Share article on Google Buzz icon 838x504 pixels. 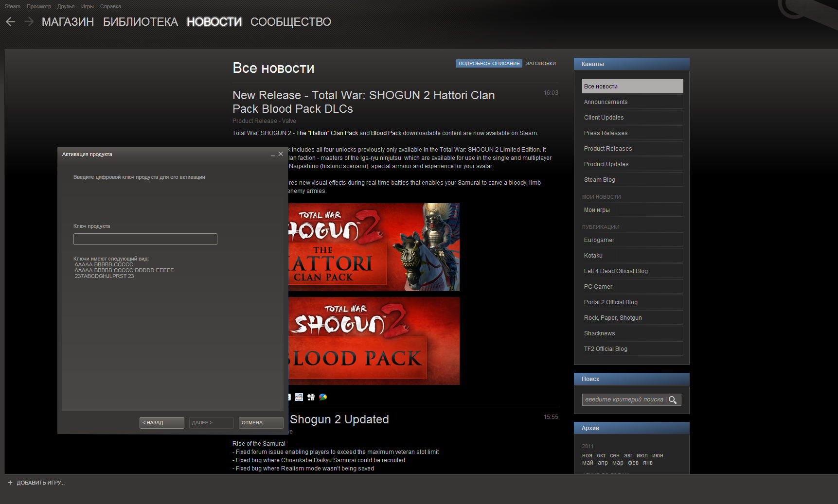tap(323, 397)
